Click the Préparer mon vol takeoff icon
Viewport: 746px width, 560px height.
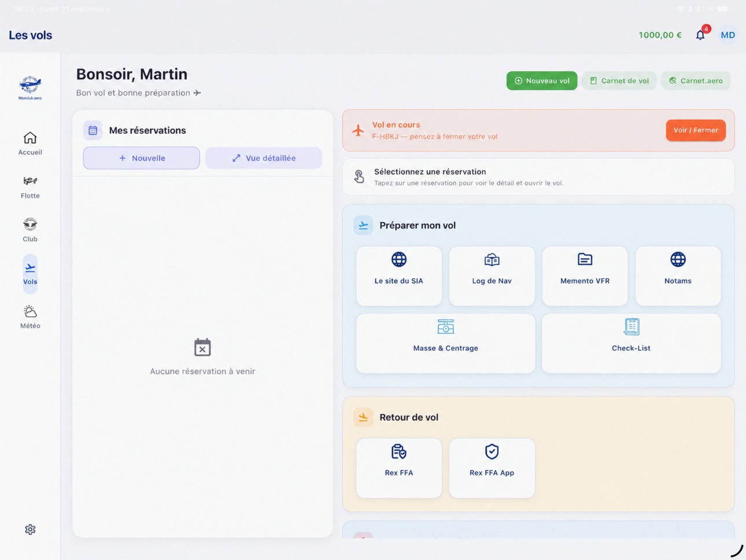363,225
